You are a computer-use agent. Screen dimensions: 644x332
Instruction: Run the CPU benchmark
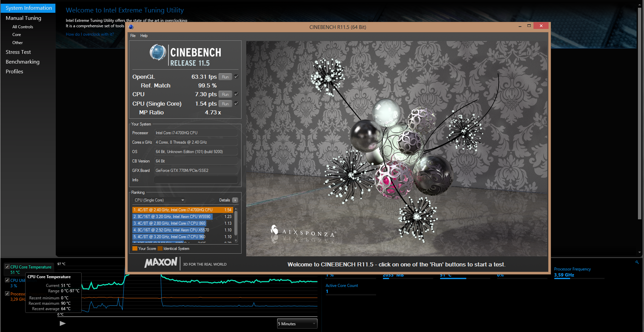click(x=225, y=95)
